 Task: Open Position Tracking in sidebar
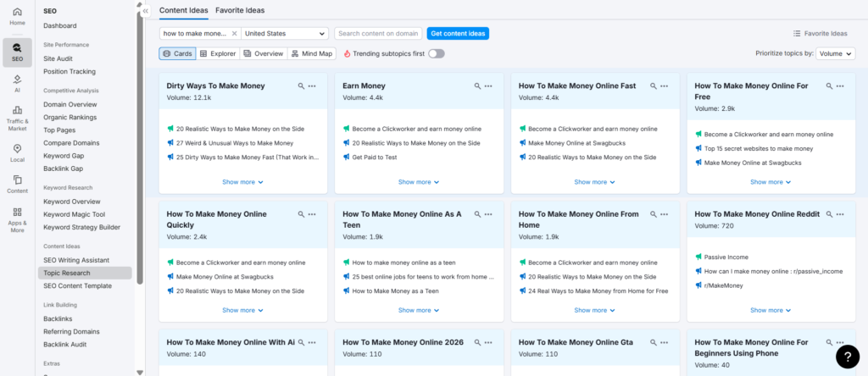coord(70,71)
